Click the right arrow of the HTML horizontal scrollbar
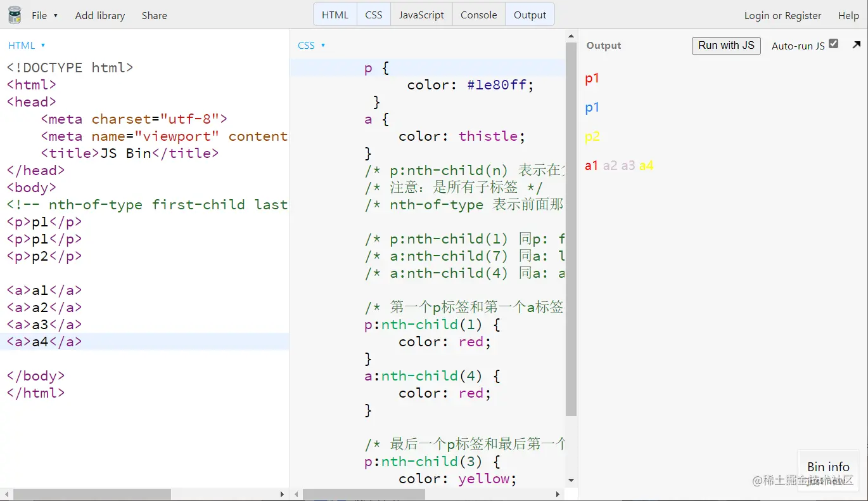The height and width of the screenshot is (501, 868). point(283,494)
